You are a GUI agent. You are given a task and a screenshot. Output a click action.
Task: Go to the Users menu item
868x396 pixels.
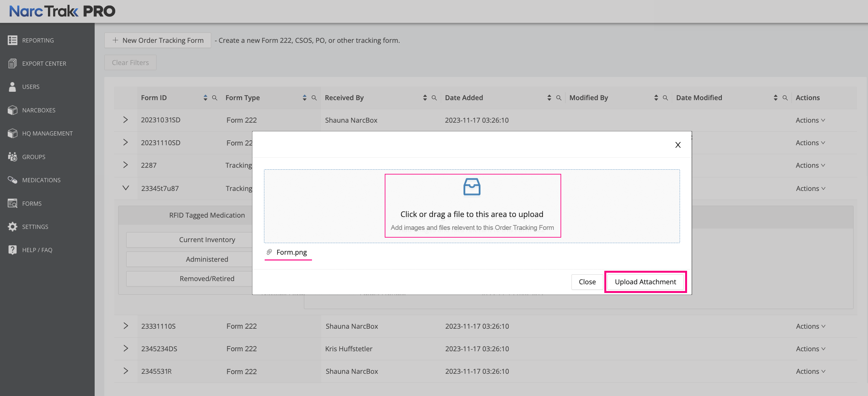point(31,87)
